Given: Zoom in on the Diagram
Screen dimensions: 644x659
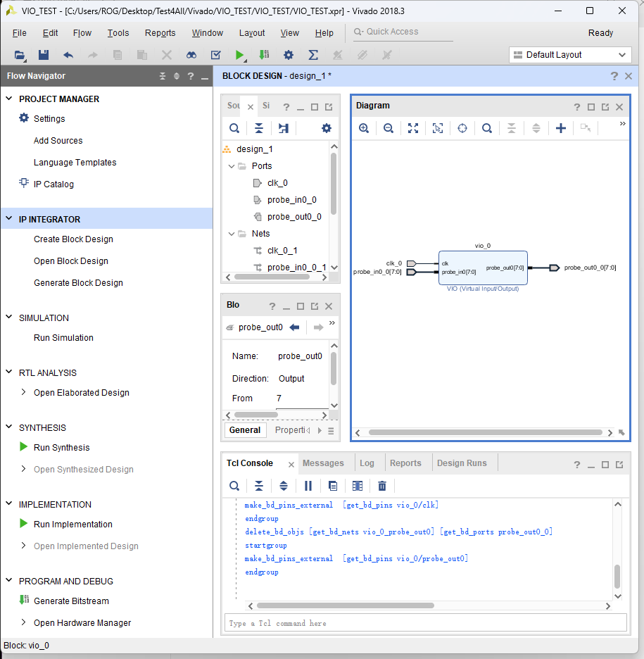Looking at the screenshot, I should click(364, 128).
